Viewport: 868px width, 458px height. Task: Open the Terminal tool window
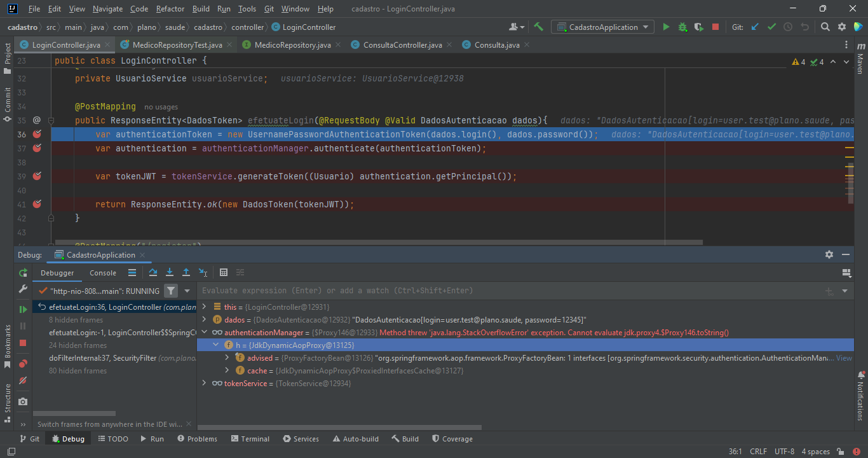(x=250, y=439)
